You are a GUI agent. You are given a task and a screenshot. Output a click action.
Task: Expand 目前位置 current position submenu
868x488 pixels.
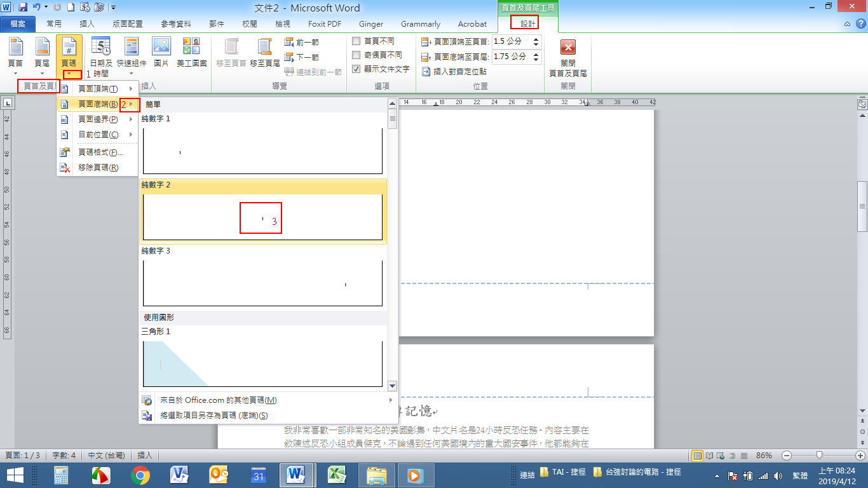pos(97,135)
